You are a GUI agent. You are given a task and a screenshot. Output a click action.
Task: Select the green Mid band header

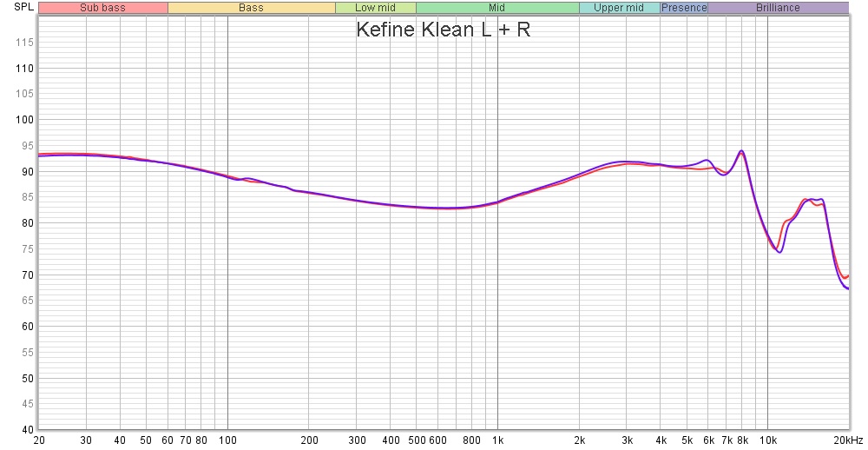(x=496, y=8)
